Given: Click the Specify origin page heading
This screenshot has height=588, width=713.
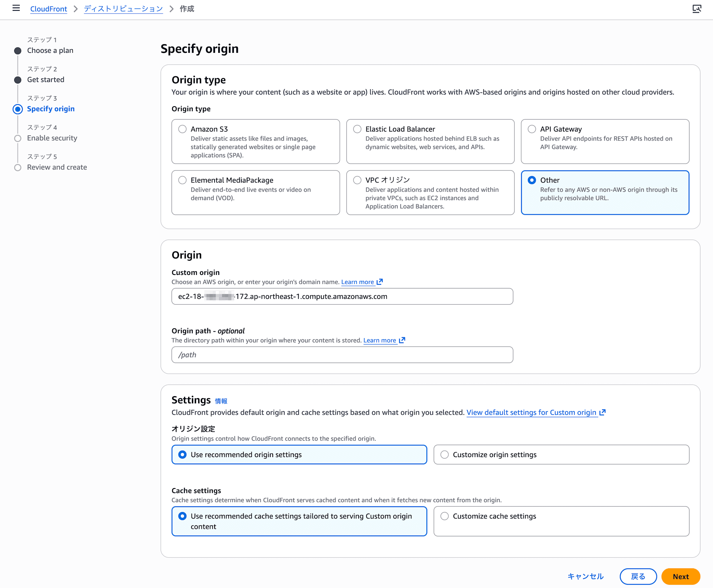Looking at the screenshot, I should pos(200,49).
